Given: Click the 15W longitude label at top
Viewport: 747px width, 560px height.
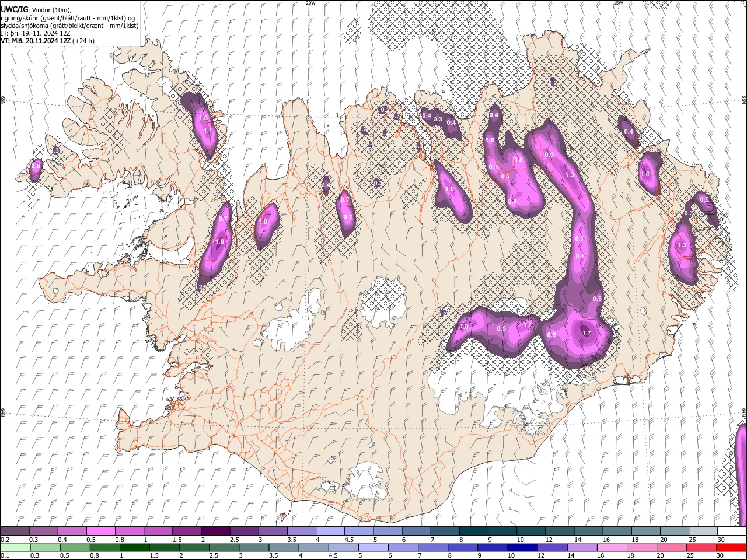Looking at the screenshot, I should click(x=618, y=3).
